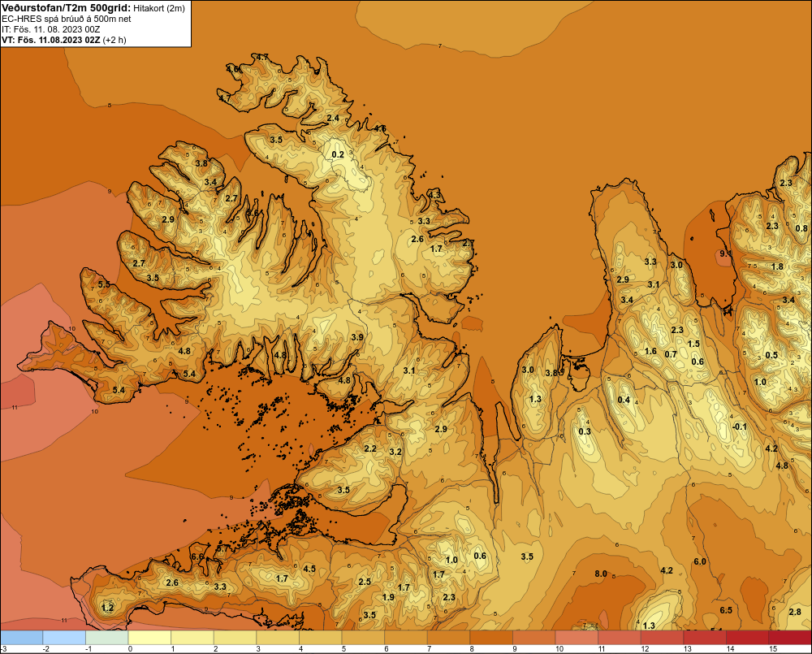
Task: Click the '9.1' temperature value
Action: click(x=725, y=253)
